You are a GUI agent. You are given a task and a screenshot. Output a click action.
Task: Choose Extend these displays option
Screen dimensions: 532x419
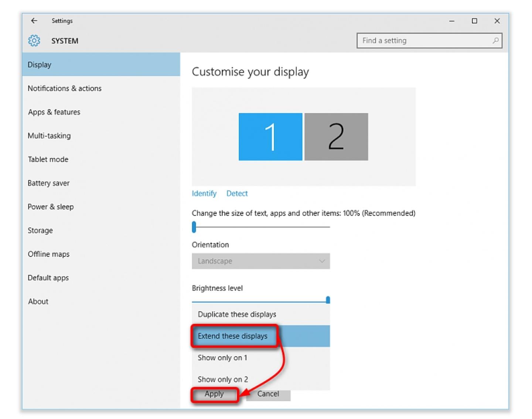click(232, 336)
